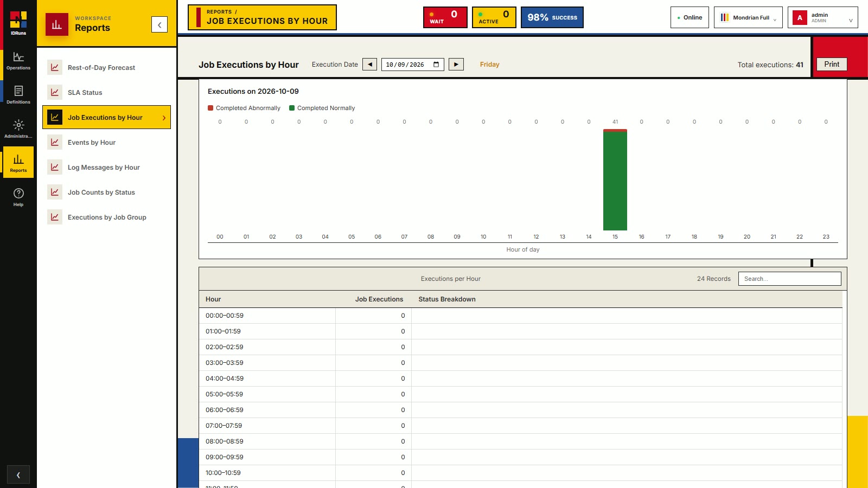
Task: Select the Reports sidebar icon
Action: click(18, 163)
